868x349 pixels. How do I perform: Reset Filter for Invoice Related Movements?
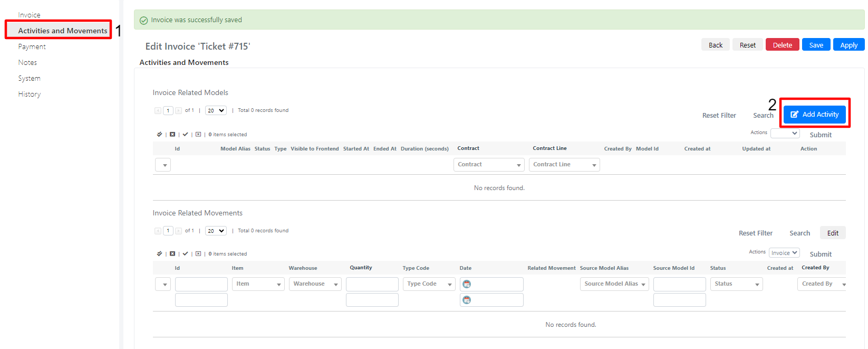point(756,233)
